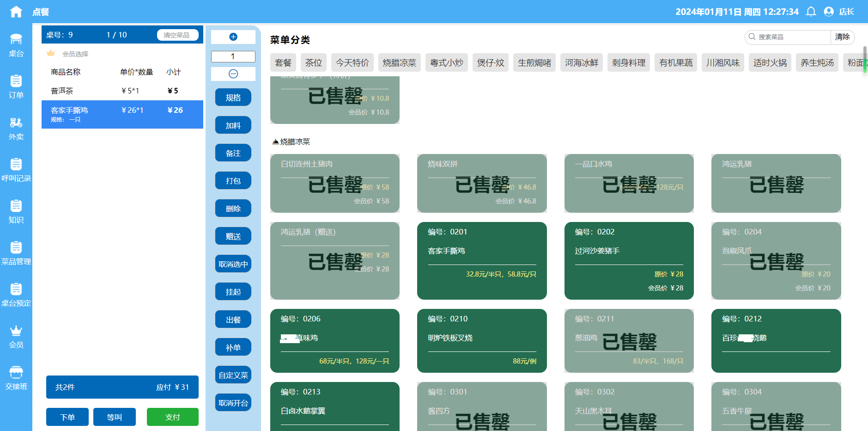This screenshot has height=431, width=868.
Task: Select the 有机果蔬 category tab
Action: pyautogui.click(x=676, y=62)
